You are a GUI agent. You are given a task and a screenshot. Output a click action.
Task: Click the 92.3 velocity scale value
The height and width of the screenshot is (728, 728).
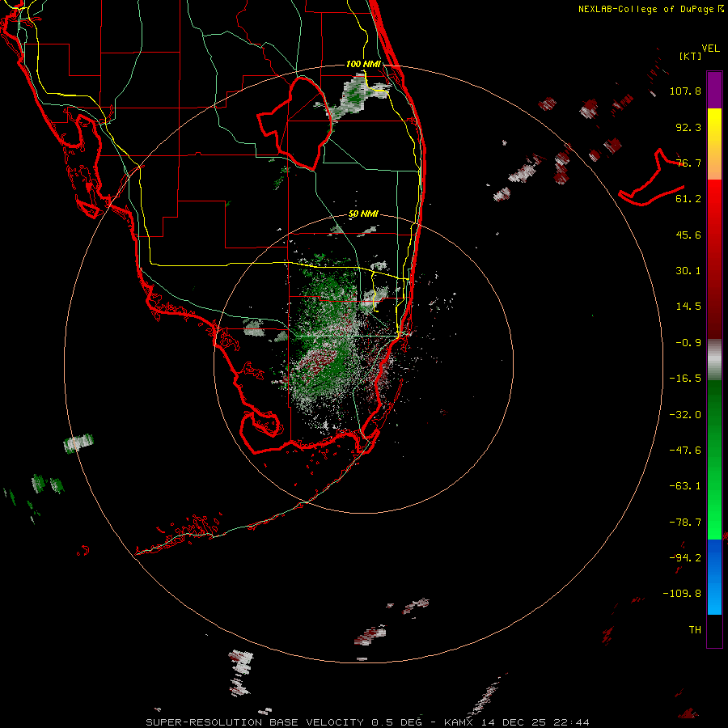688,127
